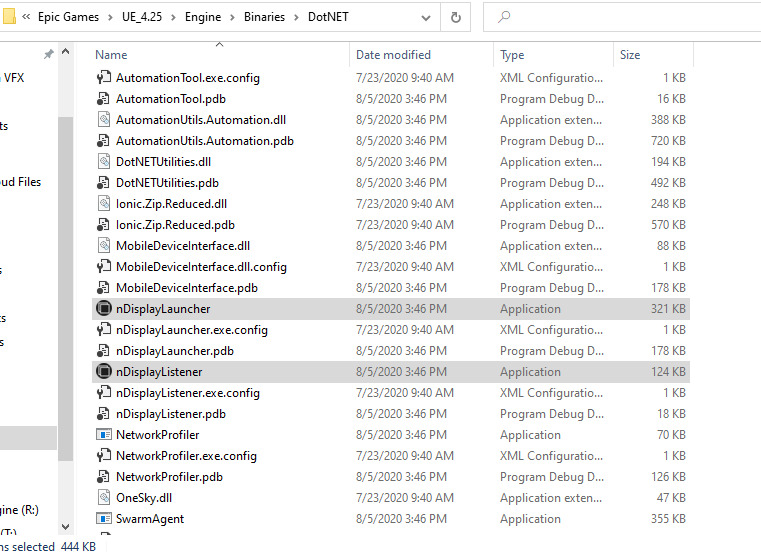Click the DotNETUtilities.dll file icon
Screen dimensions: 761x558
[x=103, y=162]
